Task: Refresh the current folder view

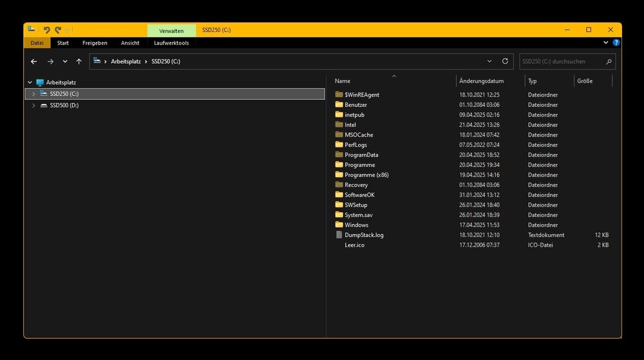Action: [x=505, y=61]
